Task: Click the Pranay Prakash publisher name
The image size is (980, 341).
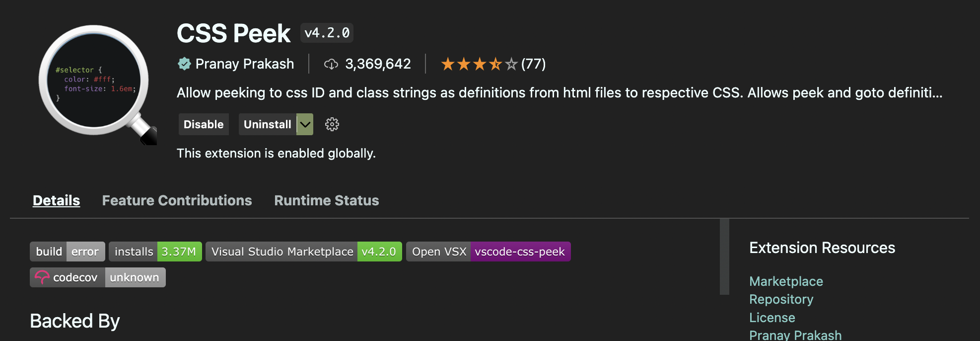Action: click(x=244, y=64)
